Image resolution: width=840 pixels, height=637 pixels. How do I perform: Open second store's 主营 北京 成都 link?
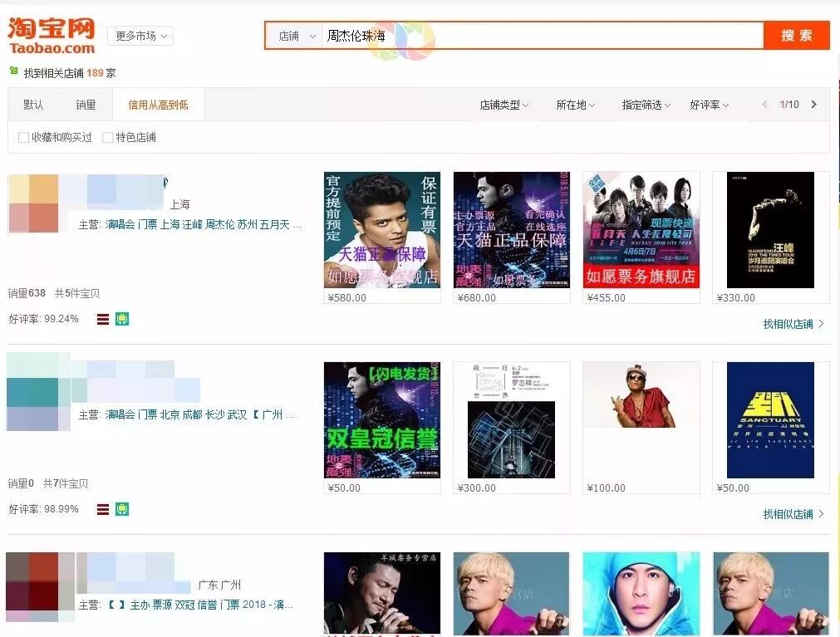199,415
